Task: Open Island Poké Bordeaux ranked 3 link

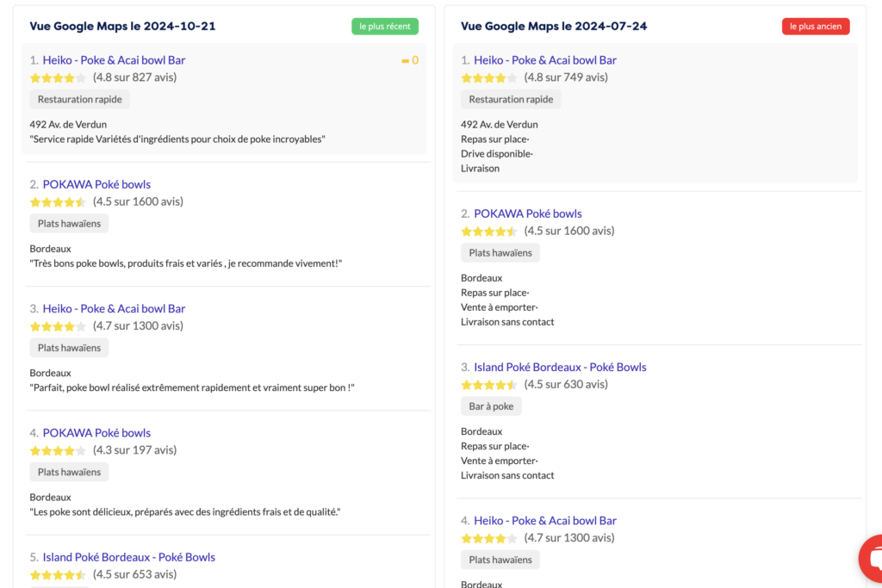Action: [x=560, y=367]
